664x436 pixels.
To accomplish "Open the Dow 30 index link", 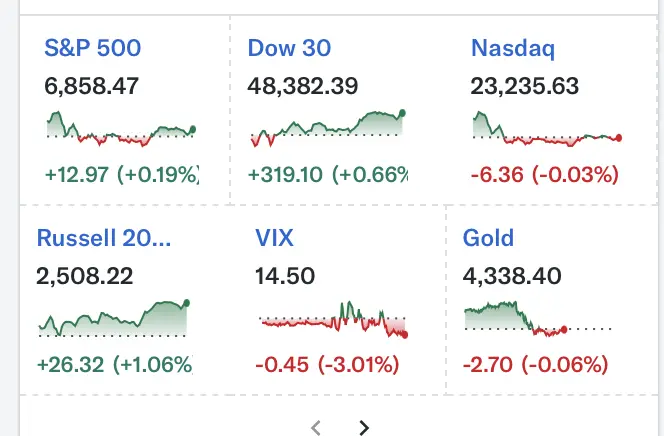I will coord(289,48).
